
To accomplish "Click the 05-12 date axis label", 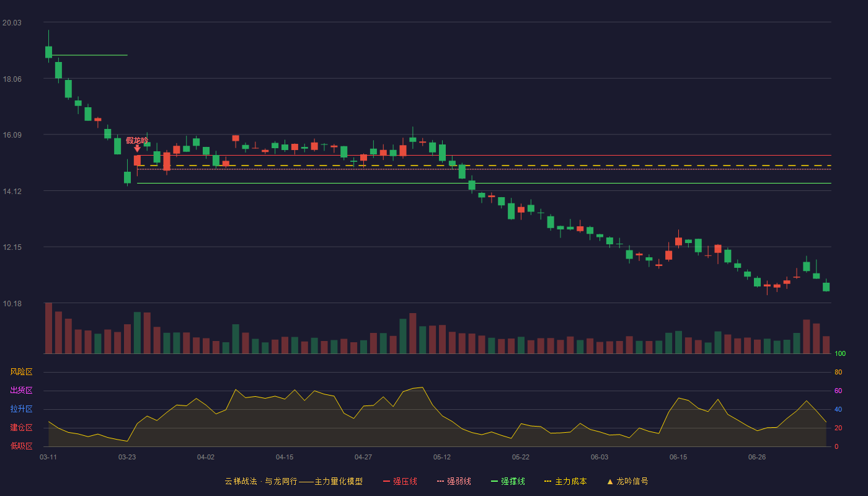I will tap(442, 457).
